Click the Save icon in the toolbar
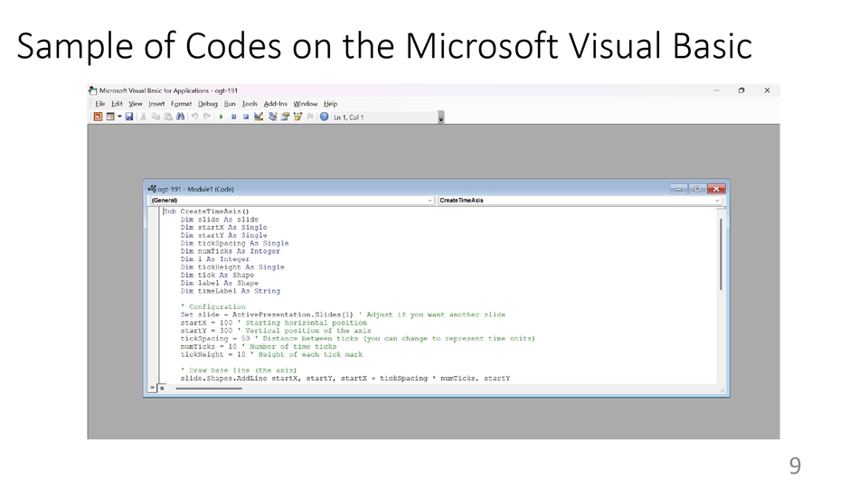This screenshot has width=868, height=488. coord(129,117)
